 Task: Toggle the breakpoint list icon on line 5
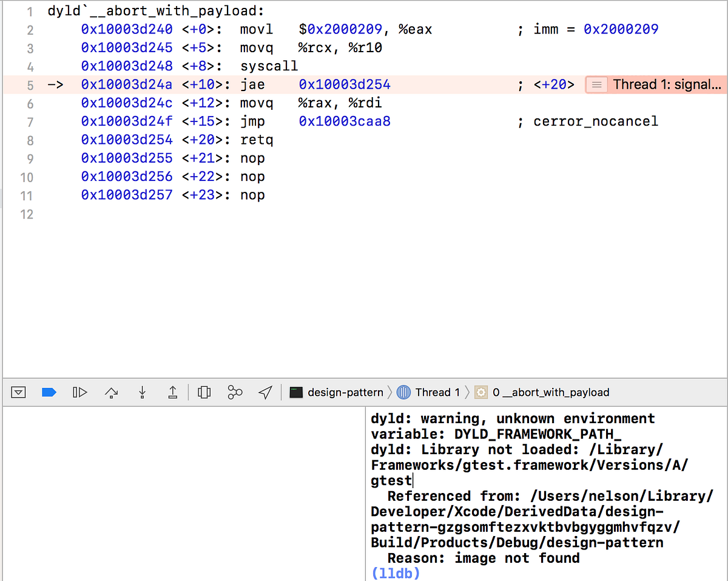point(596,84)
